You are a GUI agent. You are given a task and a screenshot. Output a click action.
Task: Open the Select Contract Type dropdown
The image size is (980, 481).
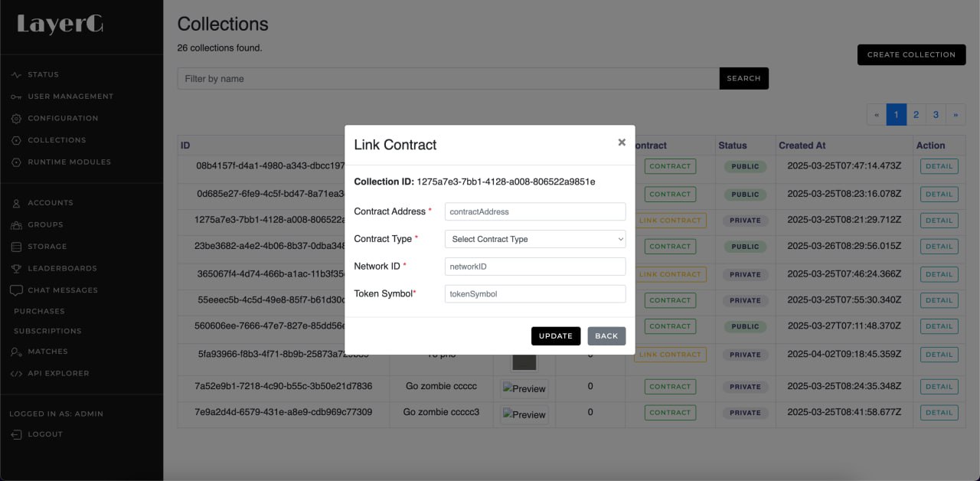535,239
